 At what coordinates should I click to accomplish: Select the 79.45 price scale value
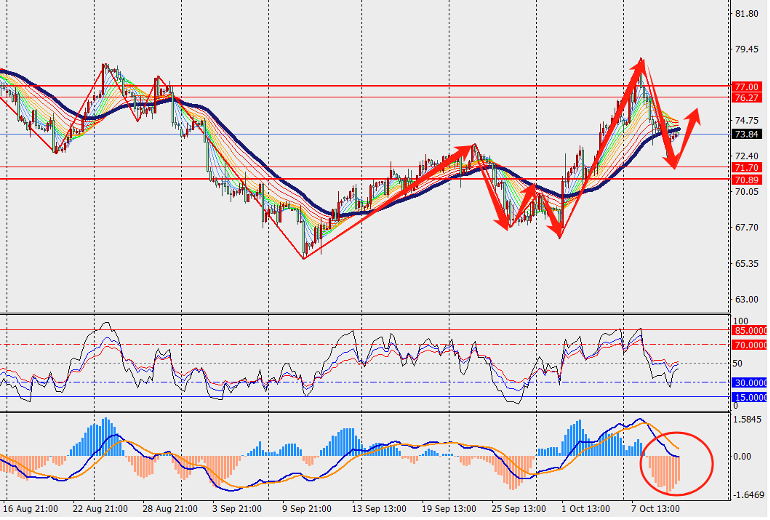point(747,50)
